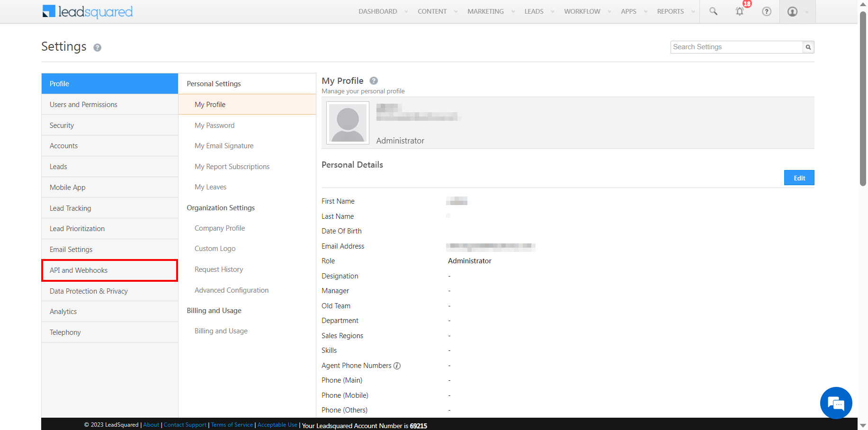Click the profile avatar picture
The width and height of the screenshot is (868, 430).
tap(348, 123)
